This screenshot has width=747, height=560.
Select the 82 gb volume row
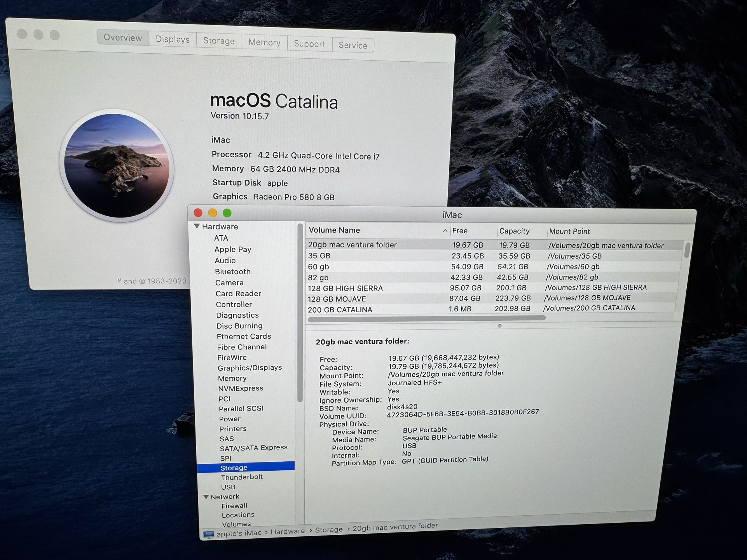[492, 277]
